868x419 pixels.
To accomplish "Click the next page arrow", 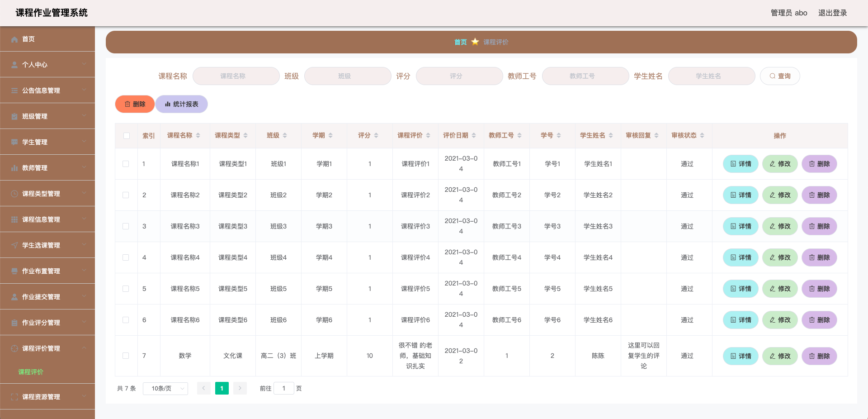I will click(240, 388).
